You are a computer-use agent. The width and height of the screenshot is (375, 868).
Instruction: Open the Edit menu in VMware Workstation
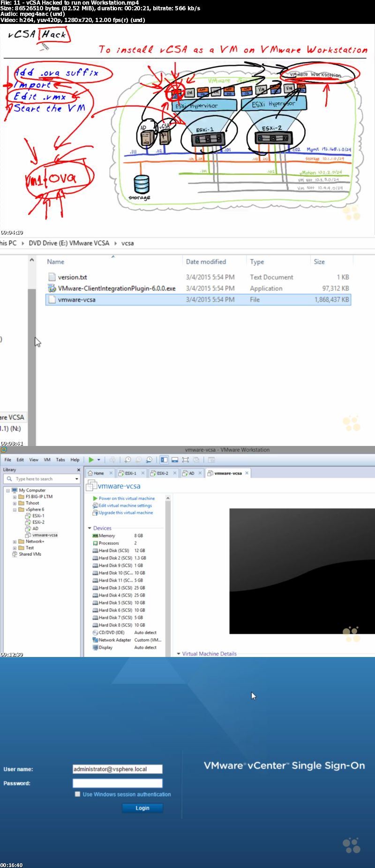click(x=20, y=460)
